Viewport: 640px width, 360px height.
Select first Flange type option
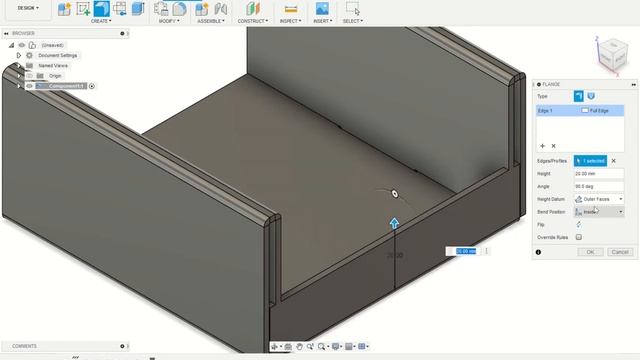[x=578, y=96]
